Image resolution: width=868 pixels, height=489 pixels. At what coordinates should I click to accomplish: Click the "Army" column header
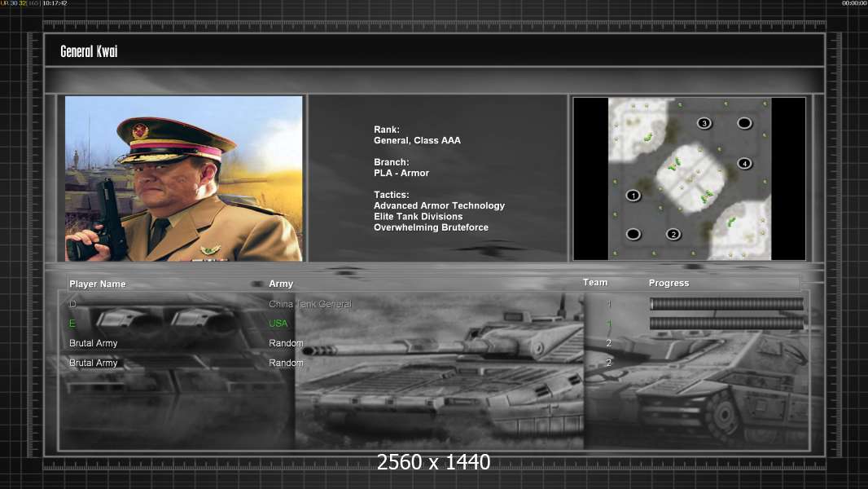[281, 284]
